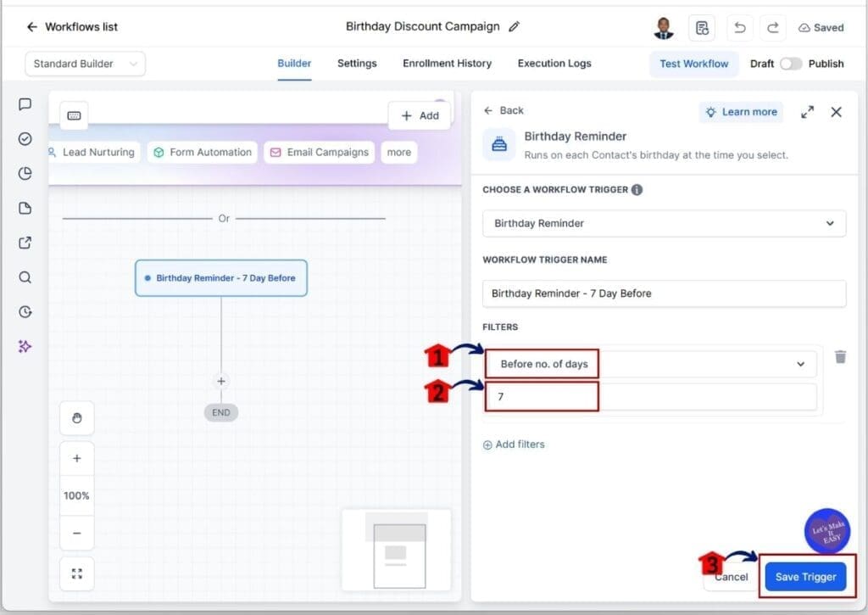
Task: Open the pie chart stats sidebar icon
Action: pos(25,173)
